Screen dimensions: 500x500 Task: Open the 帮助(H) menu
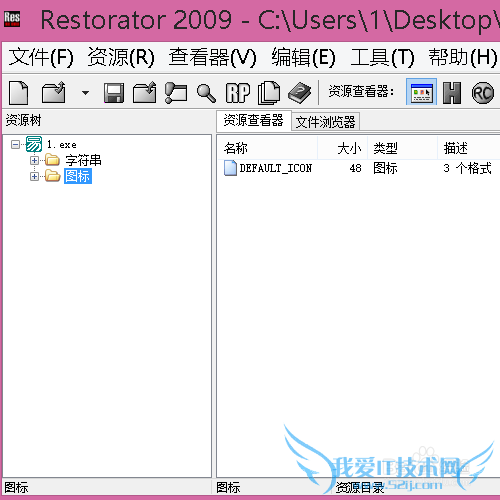[x=463, y=57]
